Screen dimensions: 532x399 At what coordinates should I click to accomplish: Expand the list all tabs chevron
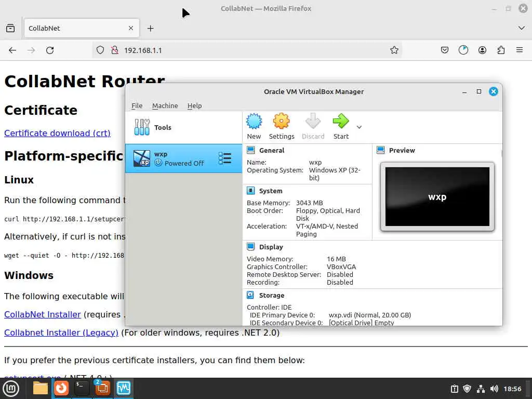522,28
